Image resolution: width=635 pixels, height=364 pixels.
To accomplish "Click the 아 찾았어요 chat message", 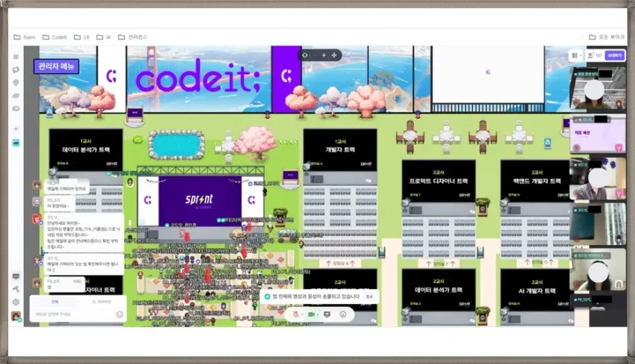I will click(61, 203).
